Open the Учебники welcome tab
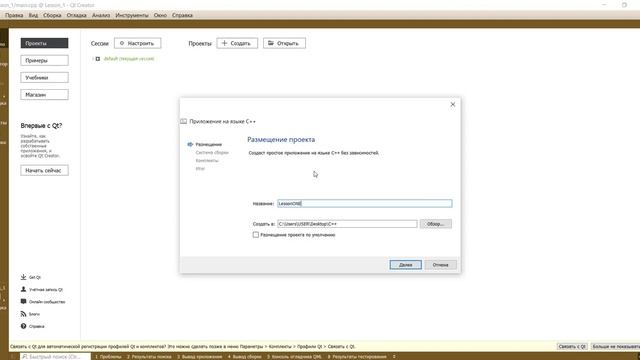 point(44,78)
